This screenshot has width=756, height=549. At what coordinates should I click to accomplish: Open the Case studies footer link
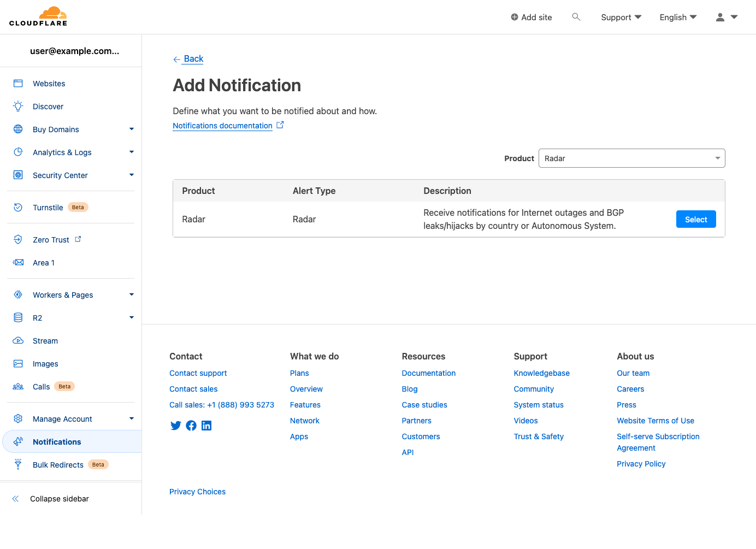pos(424,405)
